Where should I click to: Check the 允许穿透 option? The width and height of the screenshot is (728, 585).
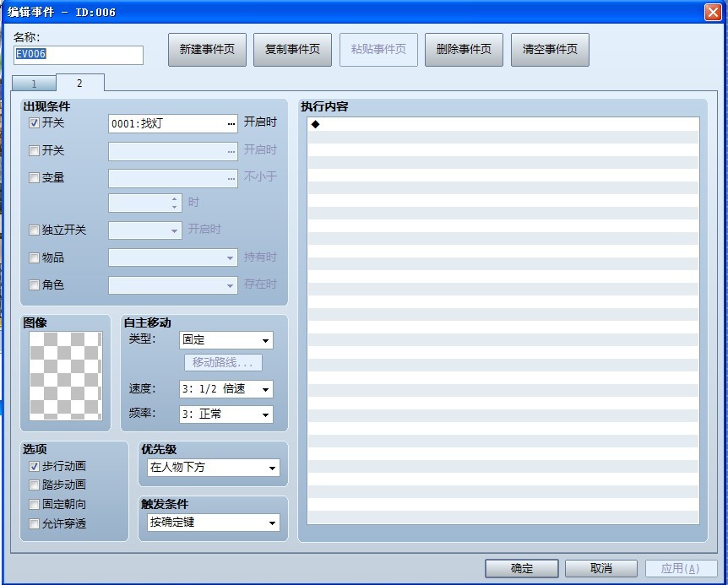(x=34, y=523)
